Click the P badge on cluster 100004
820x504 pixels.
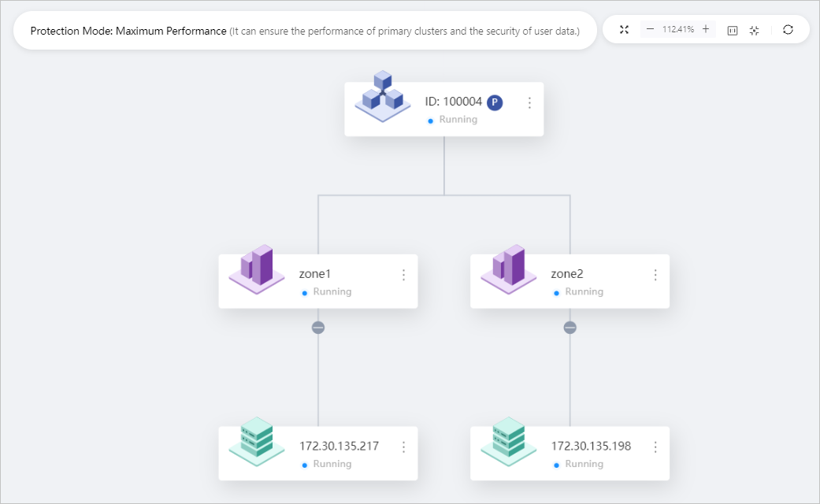(495, 102)
